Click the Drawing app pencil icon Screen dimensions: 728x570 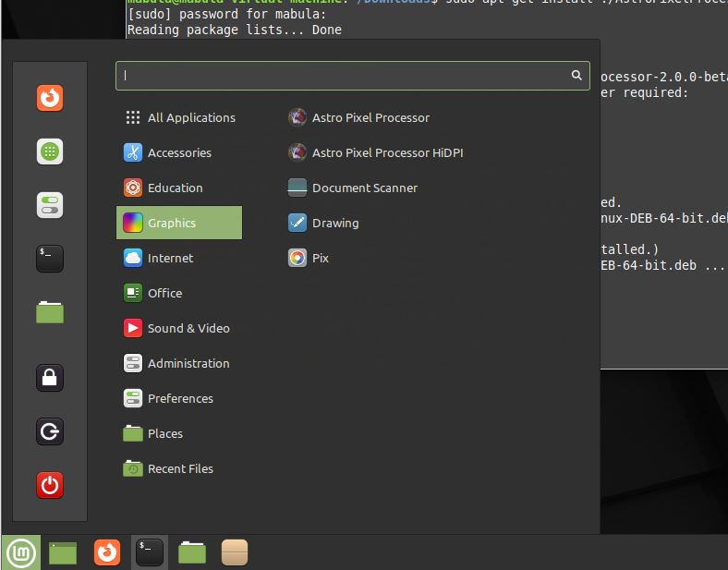pyautogui.click(x=297, y=223)
